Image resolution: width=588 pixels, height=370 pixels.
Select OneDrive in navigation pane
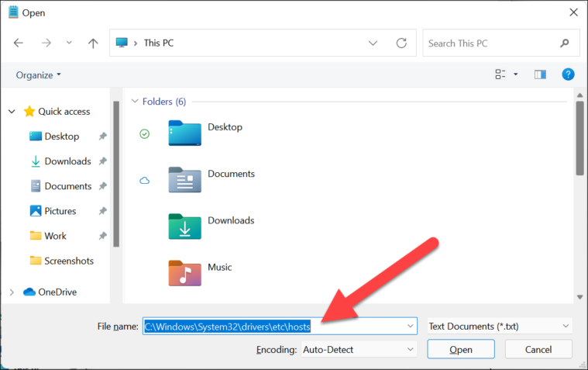tap(57, 292)
